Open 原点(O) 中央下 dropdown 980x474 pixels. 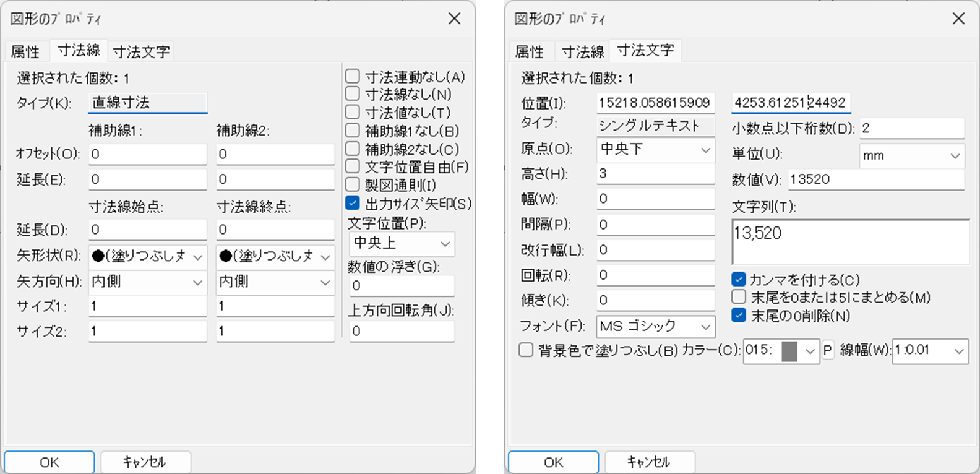[x=655, y=149]
